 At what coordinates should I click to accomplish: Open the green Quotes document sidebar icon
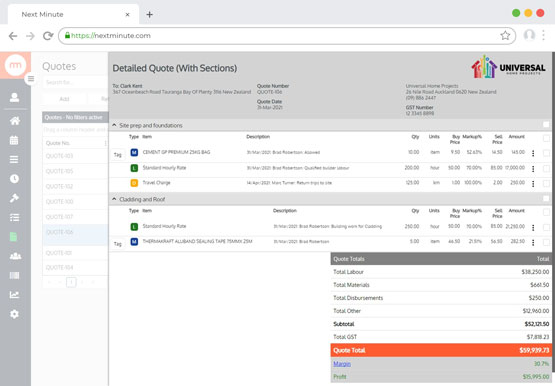[13, 237]
